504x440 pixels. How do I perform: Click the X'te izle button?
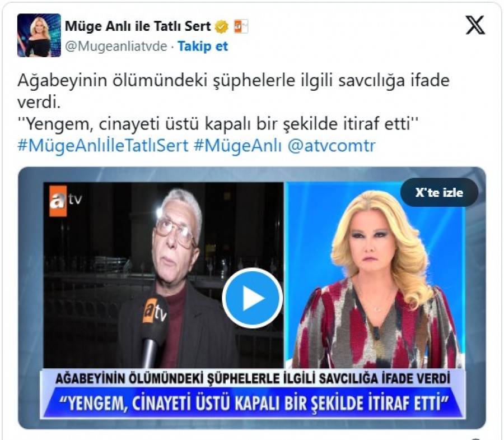click(x=439, y=192)
